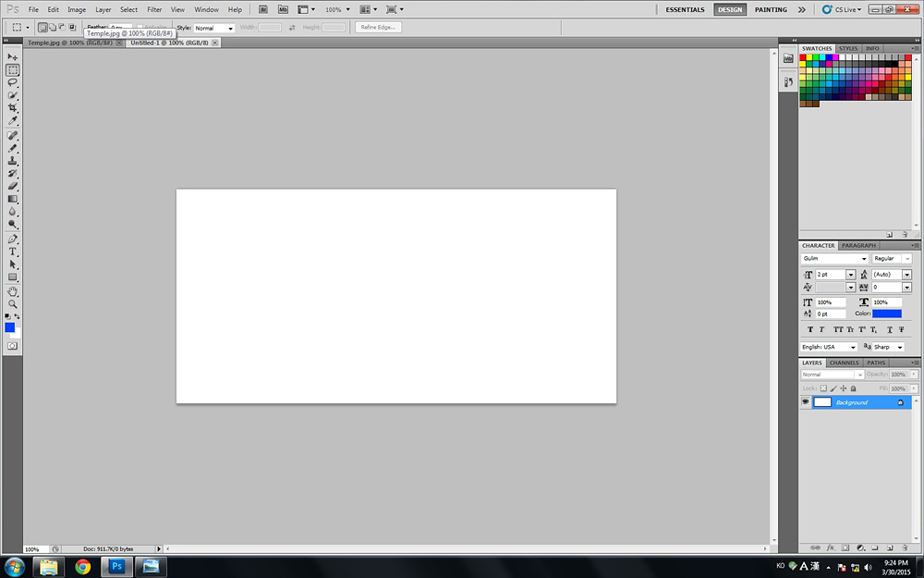
Task: Toggle Faux Bold in Character panel
Action: [810, 329]
